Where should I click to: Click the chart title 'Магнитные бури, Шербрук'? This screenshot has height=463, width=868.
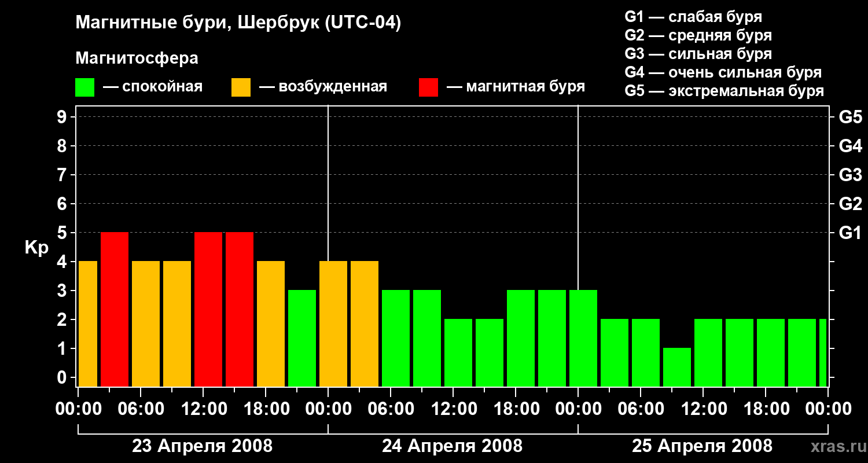point(195,24)
